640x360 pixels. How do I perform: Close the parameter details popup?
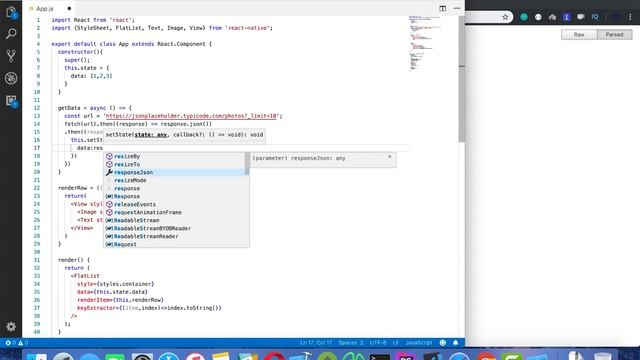[389, 157]
